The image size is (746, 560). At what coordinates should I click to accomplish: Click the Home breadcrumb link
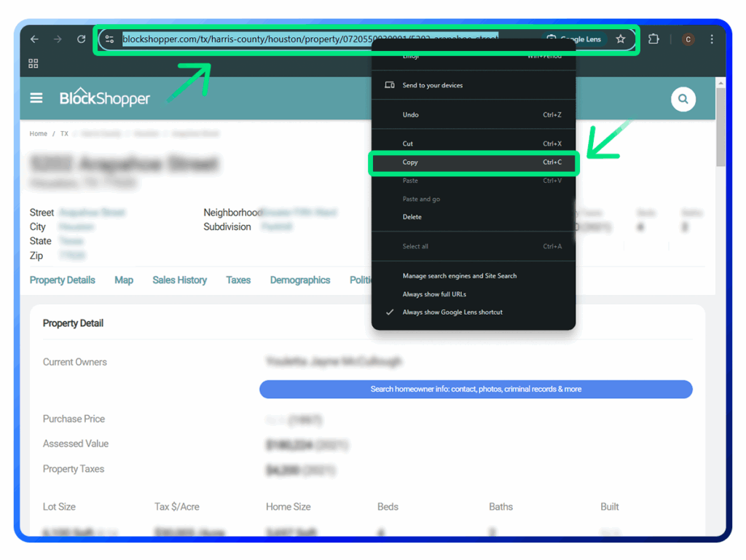coord(38,134)
